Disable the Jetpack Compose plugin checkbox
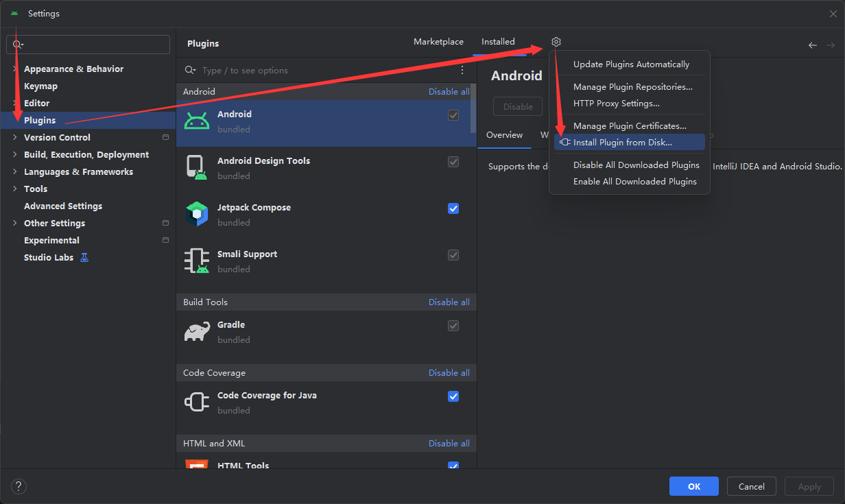Screen dimensions: 845x504 tap(453, 208)
